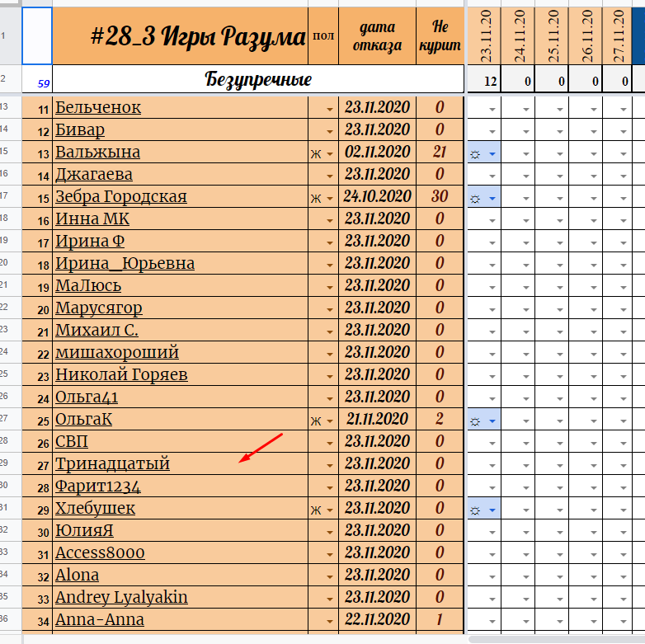Select date 24.10.2020 in Зебра Городская row
Screen dimensions: 645x644
coord(377,196)
